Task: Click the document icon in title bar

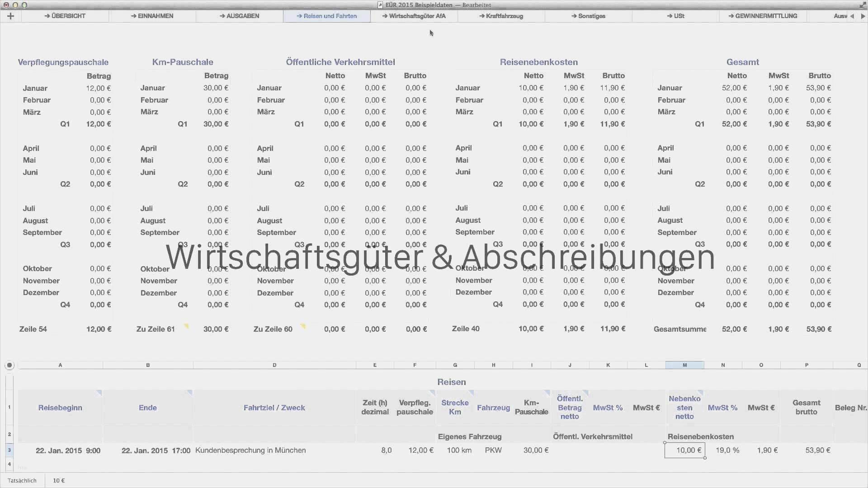Action: click(x=380, y=5)
